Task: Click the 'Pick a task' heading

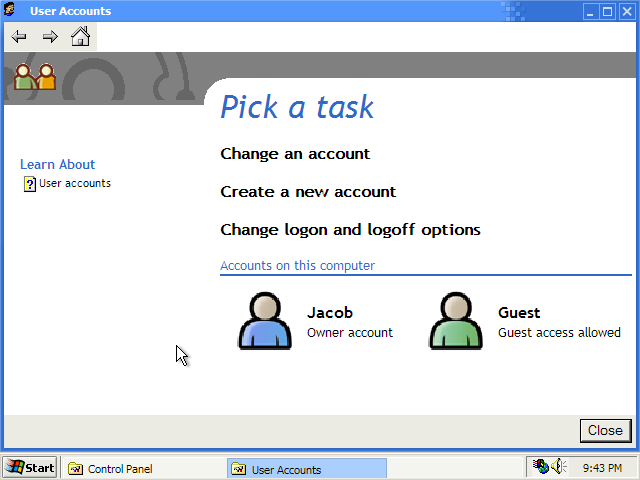Action: coord(297,107)
